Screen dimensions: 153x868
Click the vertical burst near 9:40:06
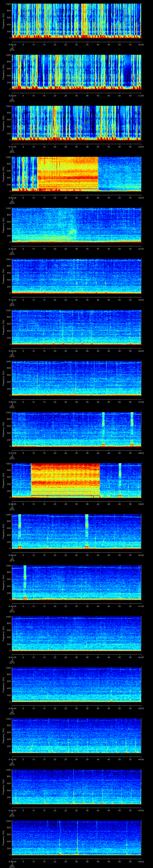click(x=25, y=583)
